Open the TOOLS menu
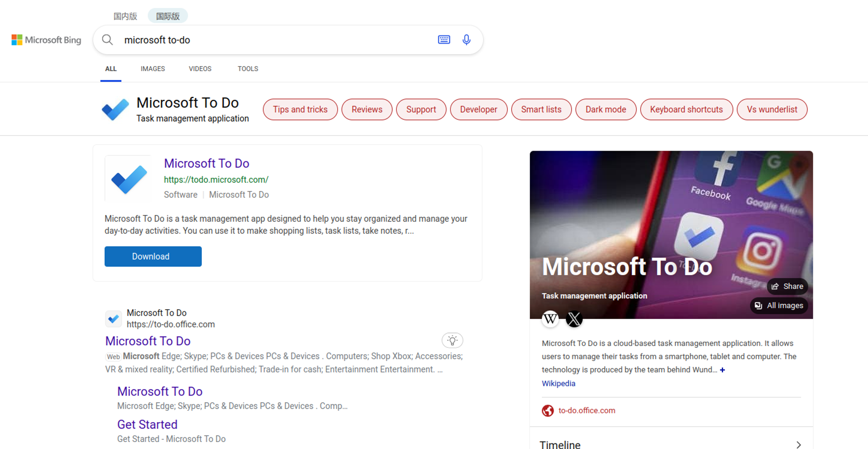The width and height of the screenshot is (868, 449). pos(247,69)
